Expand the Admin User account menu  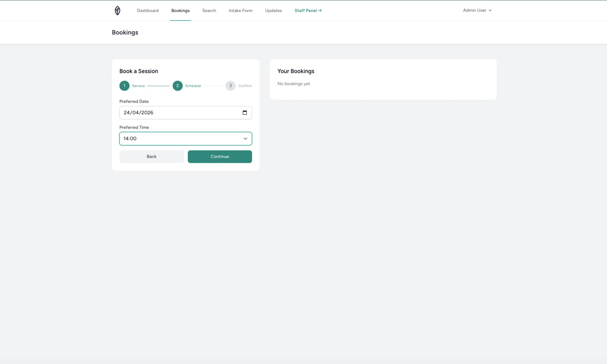[477, 10]
